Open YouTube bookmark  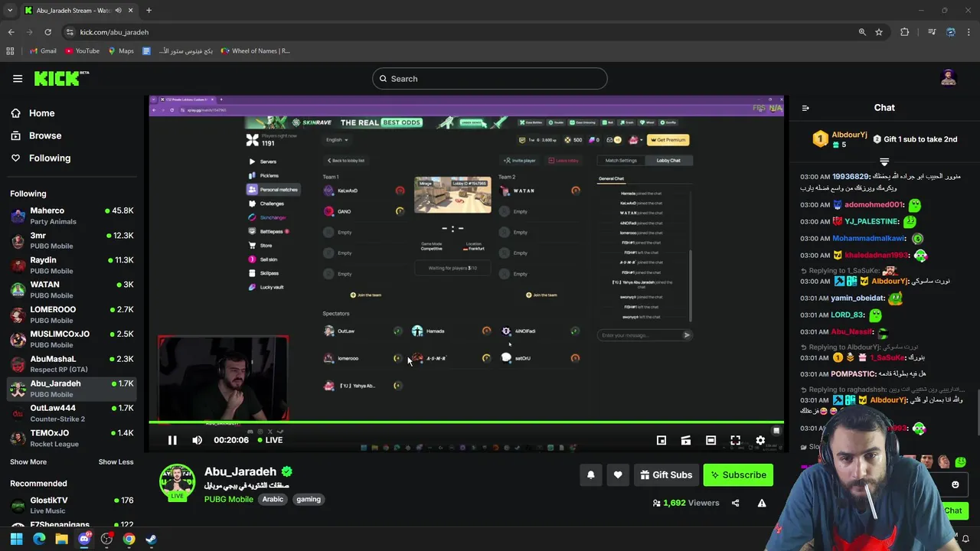click(x=82, y=51)
